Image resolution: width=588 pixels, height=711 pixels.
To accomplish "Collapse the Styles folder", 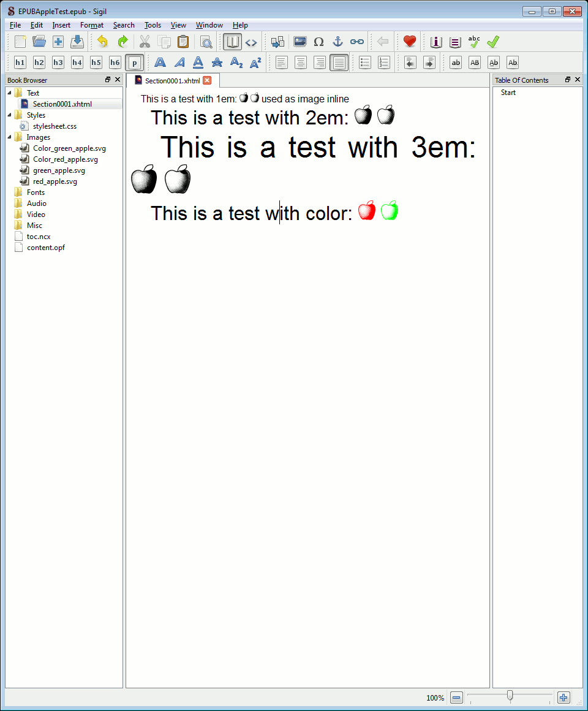I will coord(9,115).
